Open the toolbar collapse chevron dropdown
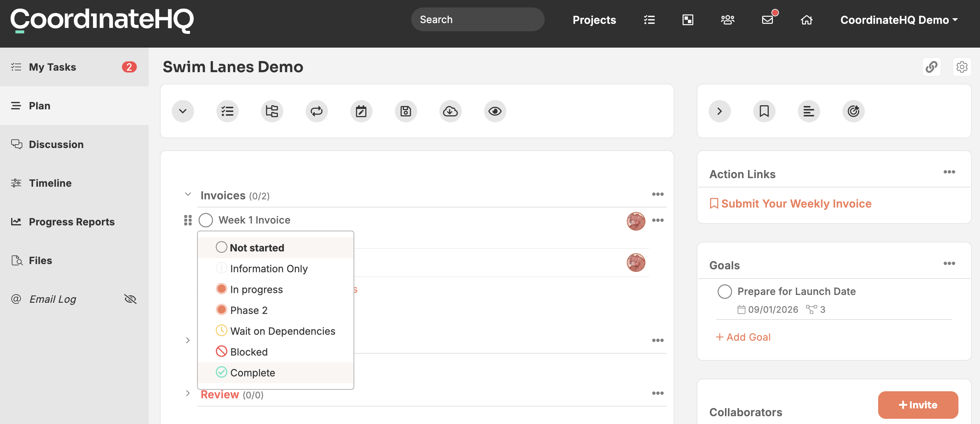 click(183, 111)
